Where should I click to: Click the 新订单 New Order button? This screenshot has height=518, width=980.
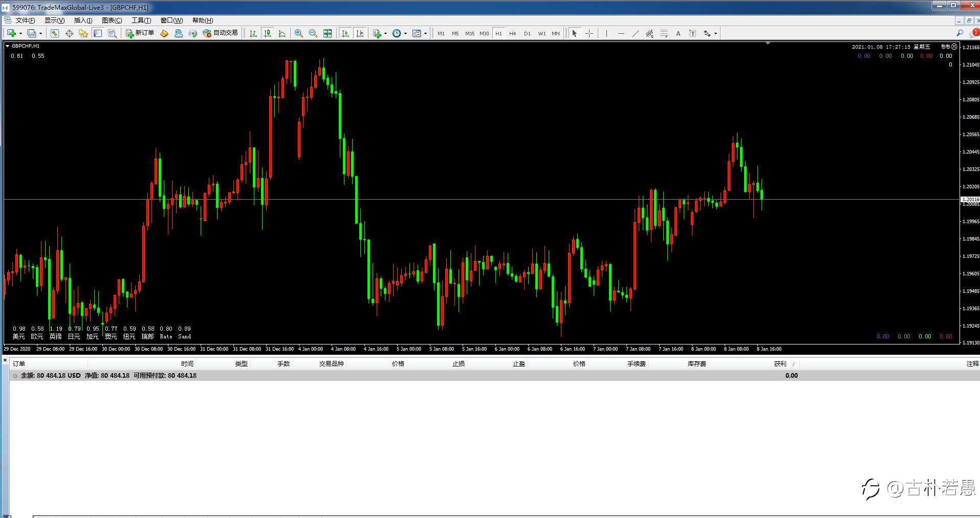[140, 33]
